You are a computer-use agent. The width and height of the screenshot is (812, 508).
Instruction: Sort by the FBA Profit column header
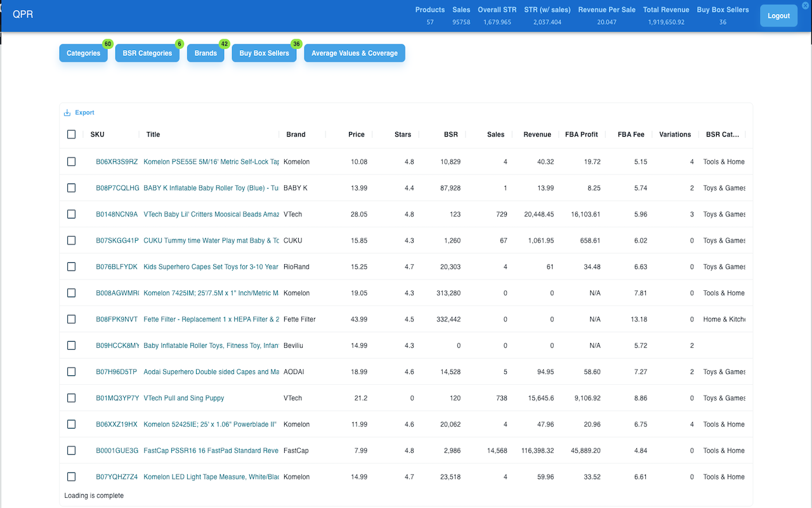click(582, 135)
